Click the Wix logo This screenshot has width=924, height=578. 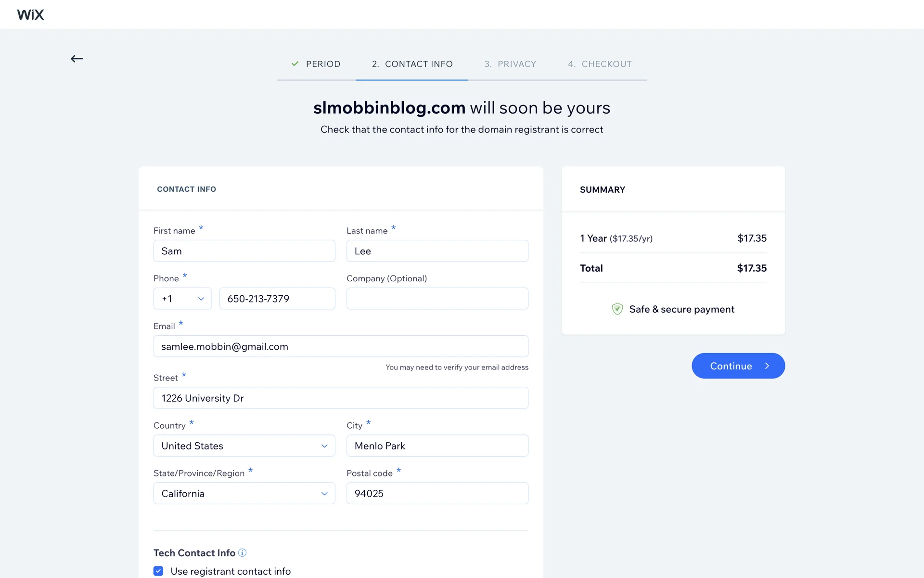tap(30, 15)
